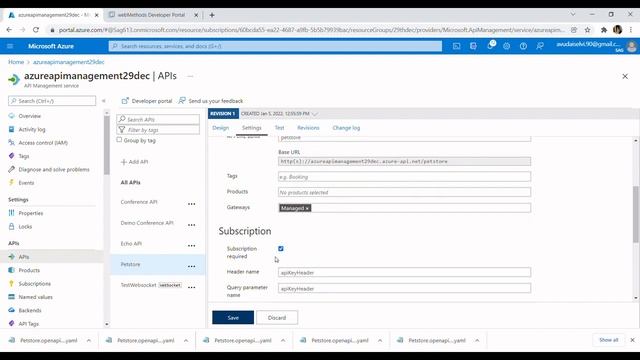Image resolution: width=640 pixels, height=360 pixels.
Task: Open azureapimanagement29dec breadcrumb link
Action: coord(69,62)
